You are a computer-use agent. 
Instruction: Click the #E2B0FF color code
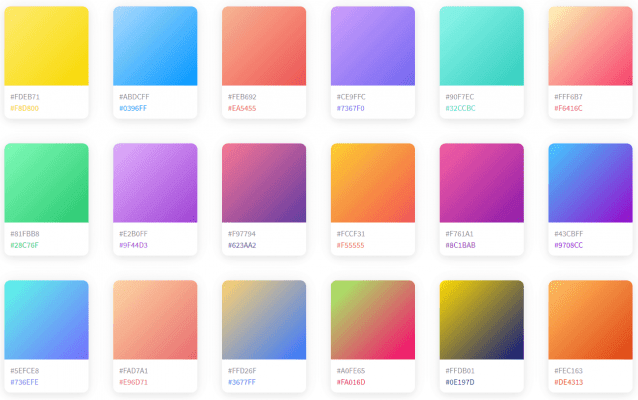point(133,234)
